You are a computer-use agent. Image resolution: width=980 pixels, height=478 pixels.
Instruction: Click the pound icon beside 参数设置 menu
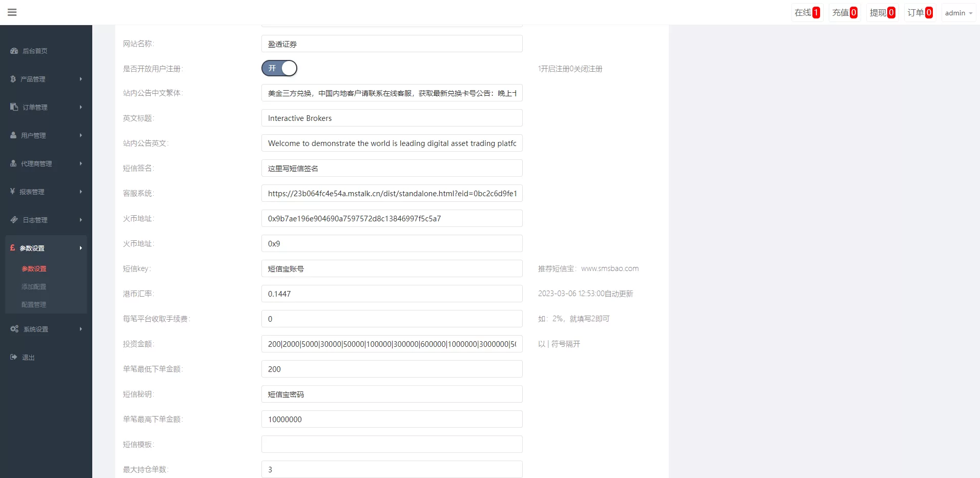13,248
